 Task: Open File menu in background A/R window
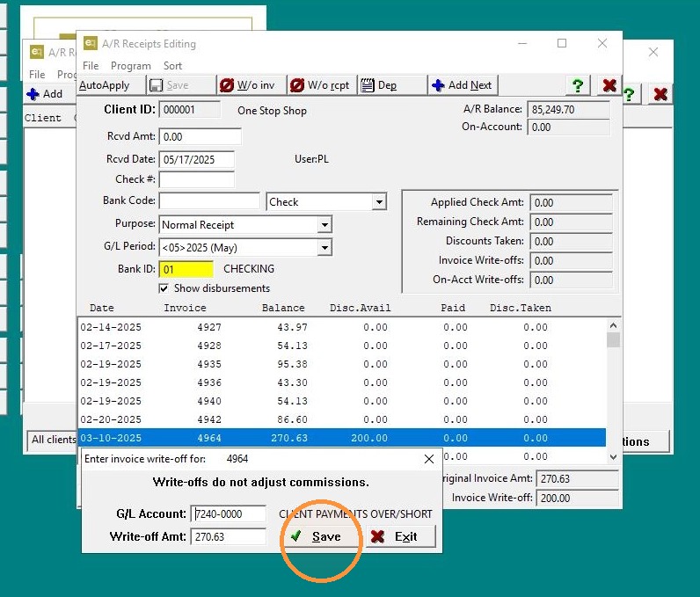(37, 75)
